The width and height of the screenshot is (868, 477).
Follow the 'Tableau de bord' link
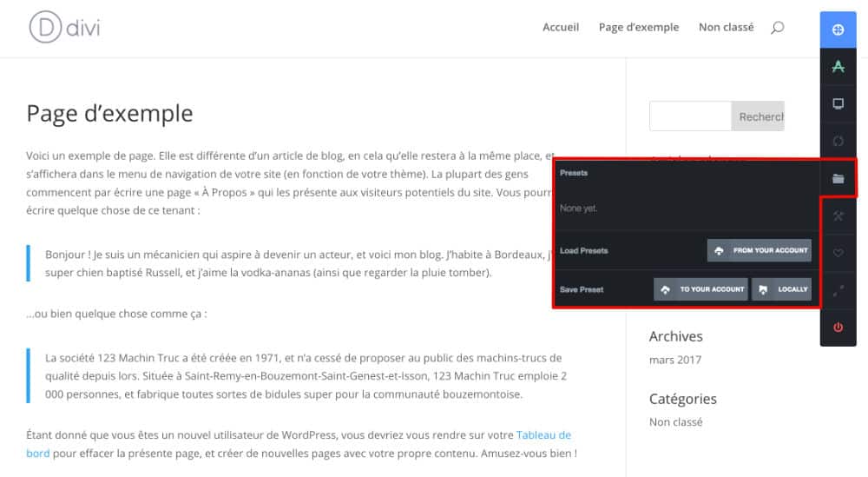coord(543,435)
